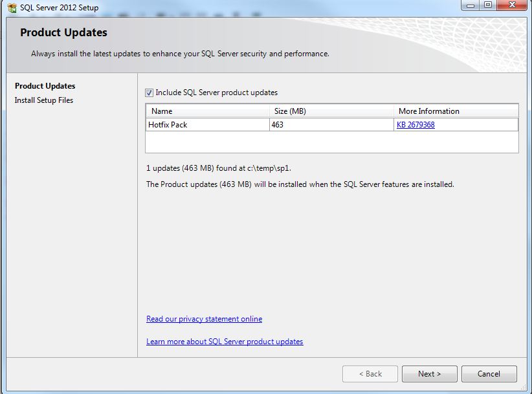Select the Hotfix Pack cell

(208, 125)
